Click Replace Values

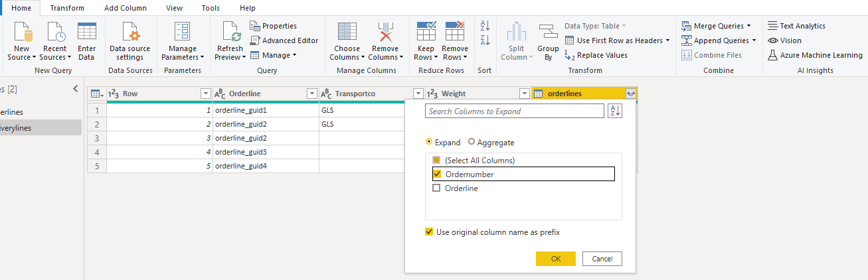pyautogui.click(x=596, y=55)
